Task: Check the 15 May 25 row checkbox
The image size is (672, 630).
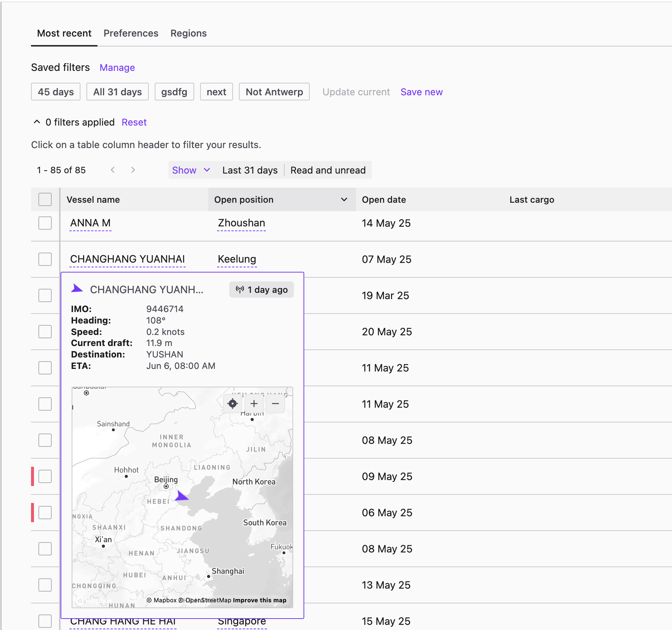Action: (45, 621)
